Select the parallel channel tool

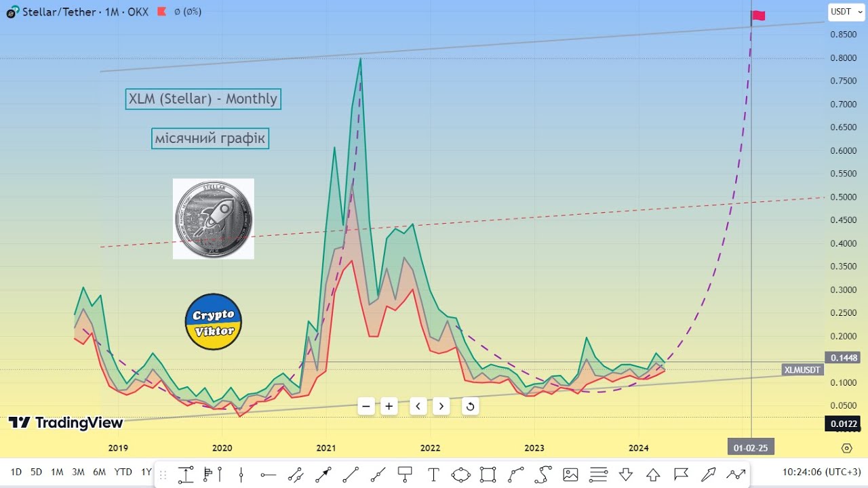coord(296,474)
